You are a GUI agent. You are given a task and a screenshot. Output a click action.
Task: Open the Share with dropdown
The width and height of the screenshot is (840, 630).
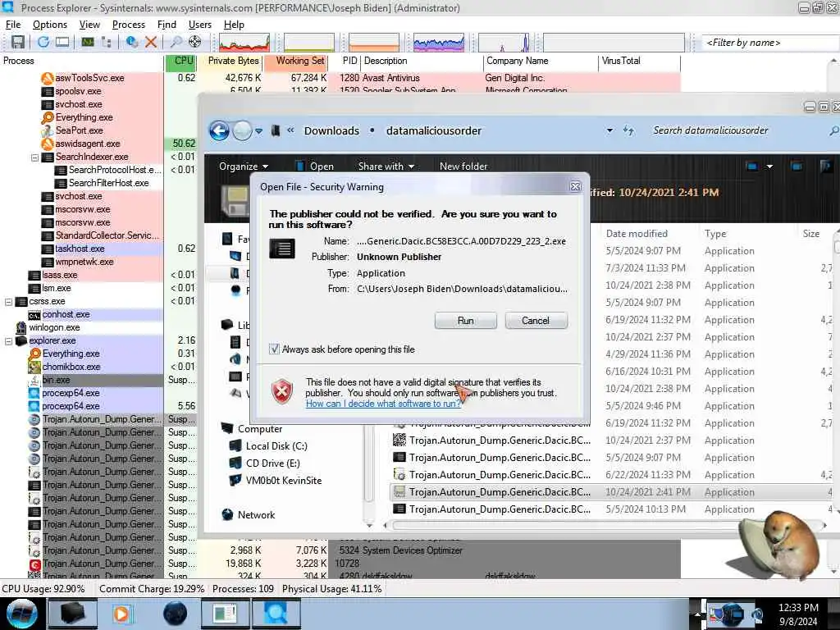coord(386,167)
